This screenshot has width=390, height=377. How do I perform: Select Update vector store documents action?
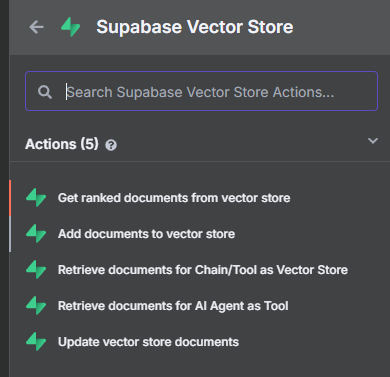pos(148,342)
